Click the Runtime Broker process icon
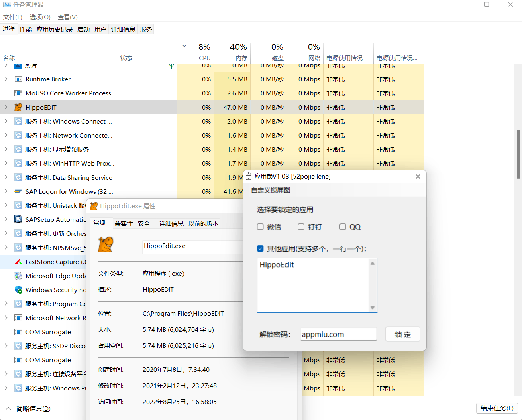The width and height of the screenshot is (522, 420). pos(18,79)
